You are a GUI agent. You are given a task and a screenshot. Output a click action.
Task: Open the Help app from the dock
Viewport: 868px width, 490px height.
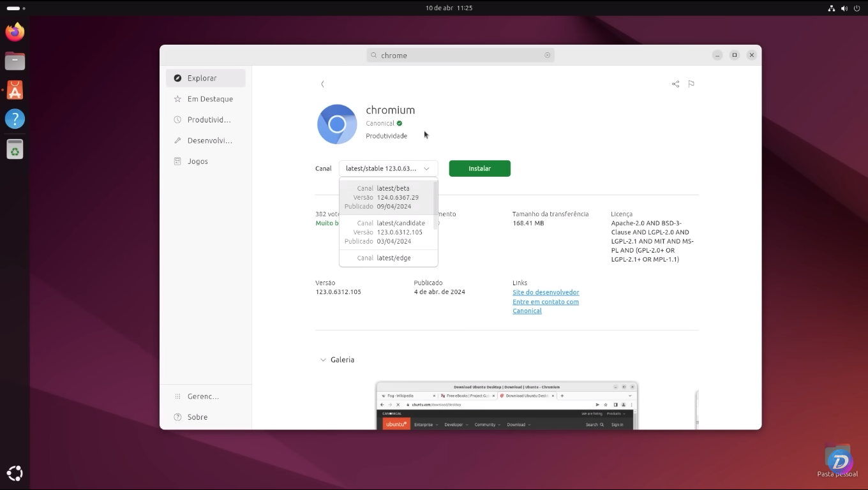pos(15,119)
